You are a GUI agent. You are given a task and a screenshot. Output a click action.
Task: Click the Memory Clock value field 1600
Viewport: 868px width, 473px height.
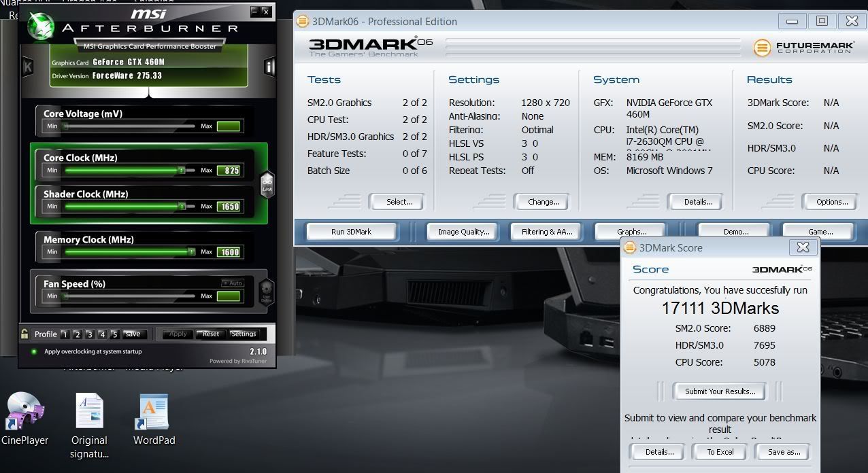[x=229, y=252]
